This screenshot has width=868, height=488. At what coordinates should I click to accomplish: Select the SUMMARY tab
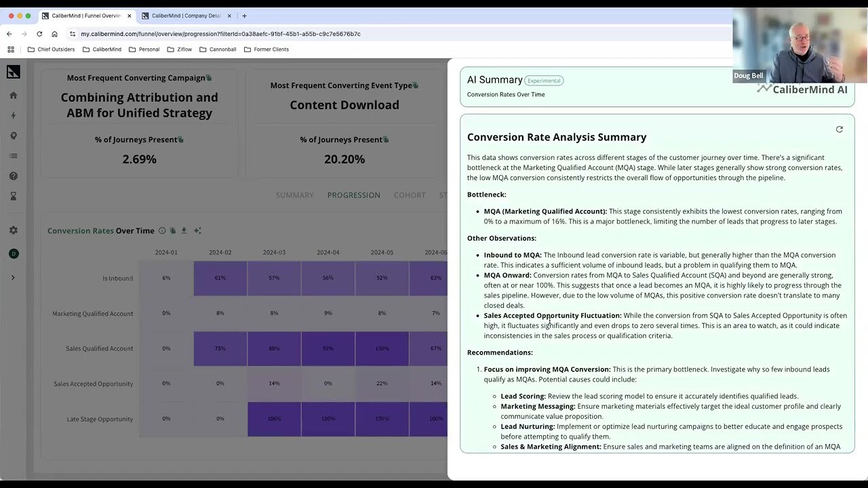[294, 195]
